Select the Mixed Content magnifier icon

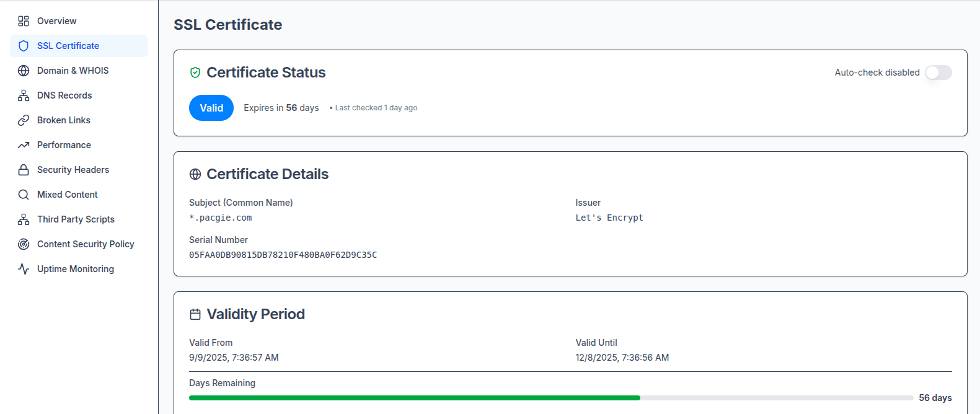[24, 194]
